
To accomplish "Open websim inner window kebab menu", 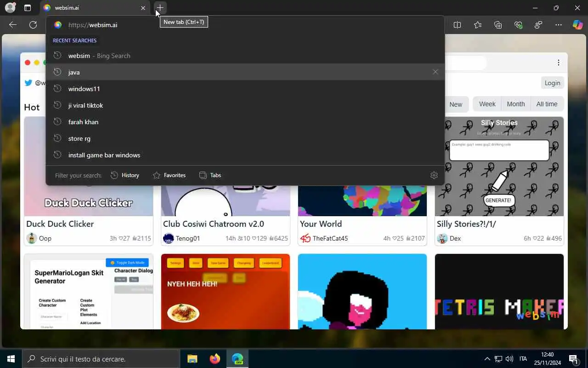I will coord(559,63).
